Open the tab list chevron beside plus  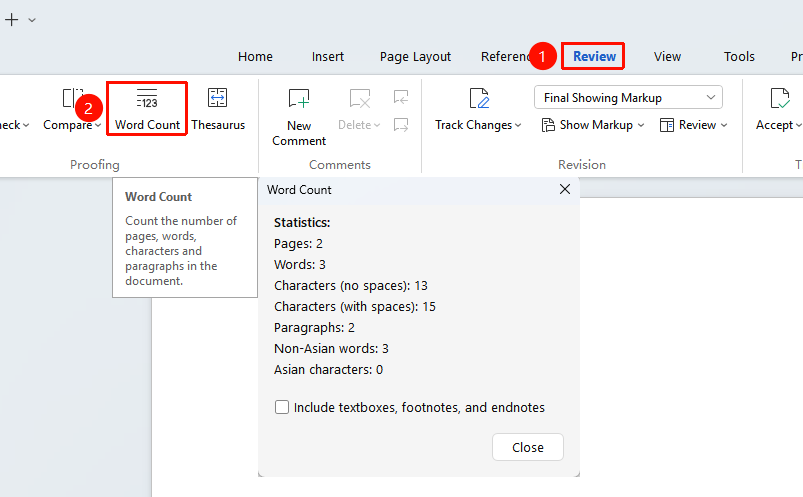[32, 20]
